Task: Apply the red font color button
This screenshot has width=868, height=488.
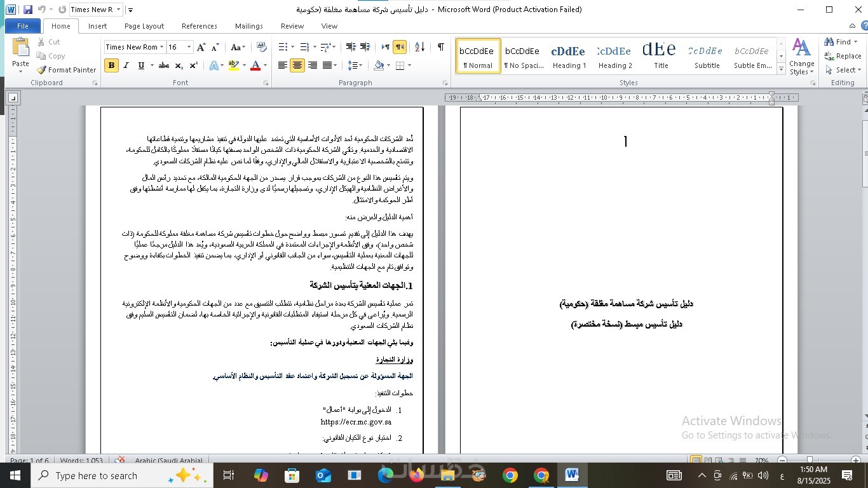Action: pos(255,65)
